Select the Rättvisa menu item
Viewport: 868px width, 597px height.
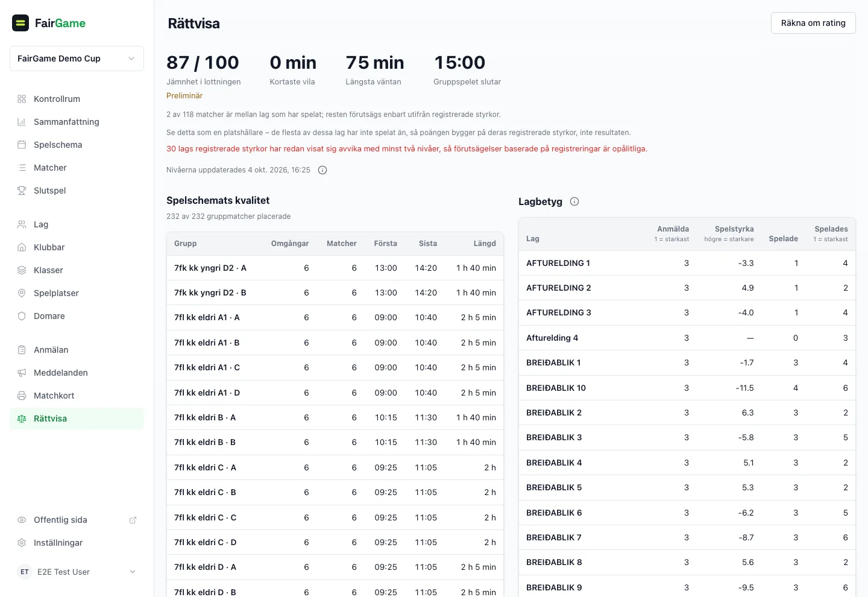coord(77,419)
